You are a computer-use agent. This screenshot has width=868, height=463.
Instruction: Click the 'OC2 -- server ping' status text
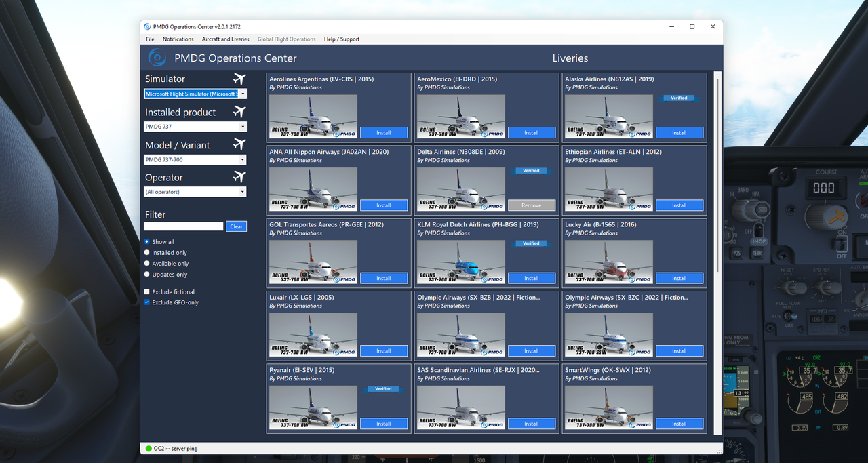point(176,449)
